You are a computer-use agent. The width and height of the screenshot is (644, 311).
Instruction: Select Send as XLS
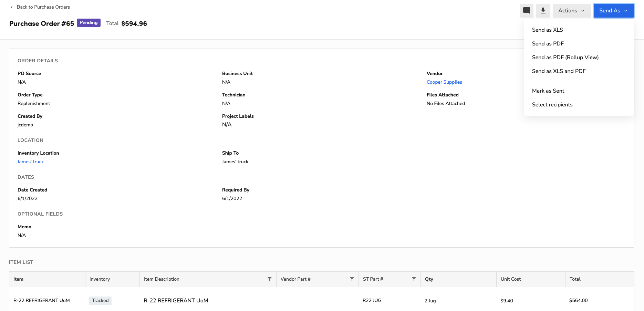(x=548, y=30)
